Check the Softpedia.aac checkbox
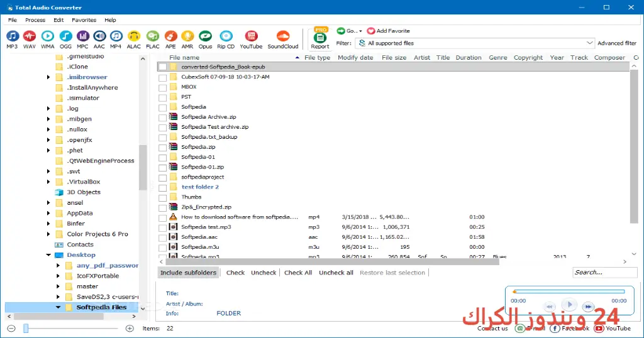The height and width of the screenshot is (338, 644). pos(163,237)
